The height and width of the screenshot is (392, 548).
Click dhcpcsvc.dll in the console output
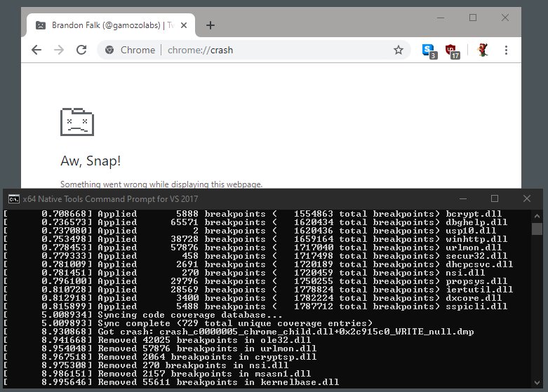[479, 264]
